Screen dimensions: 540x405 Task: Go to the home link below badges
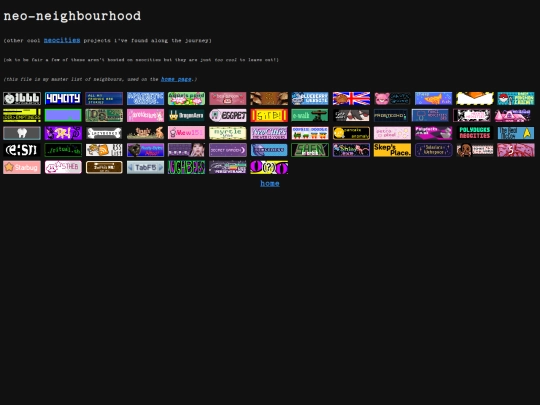[270, 184]
